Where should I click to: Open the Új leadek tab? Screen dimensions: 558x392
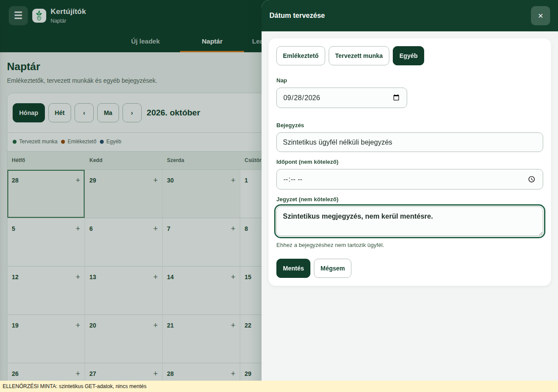tap(146, 41)
